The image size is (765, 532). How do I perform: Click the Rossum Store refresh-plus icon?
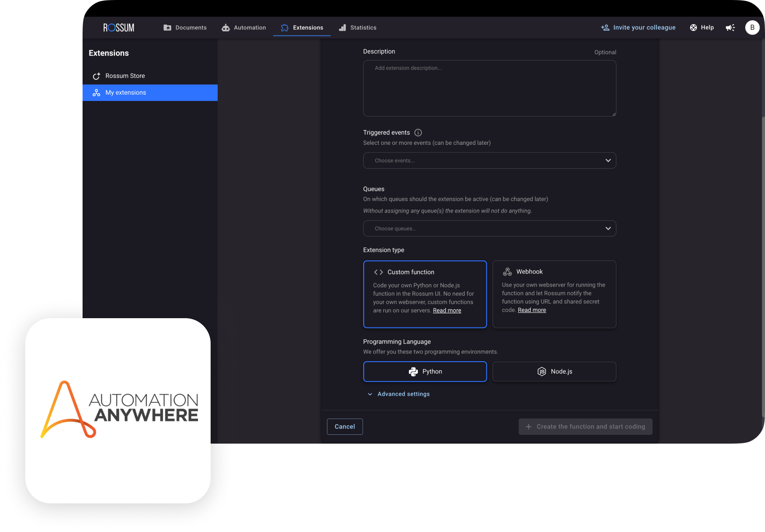point(96,76)
